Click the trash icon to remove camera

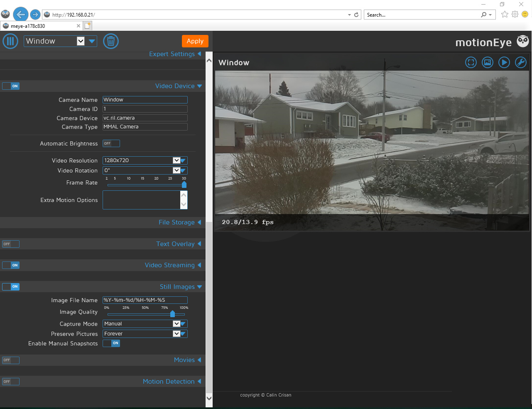pos(110,41)
